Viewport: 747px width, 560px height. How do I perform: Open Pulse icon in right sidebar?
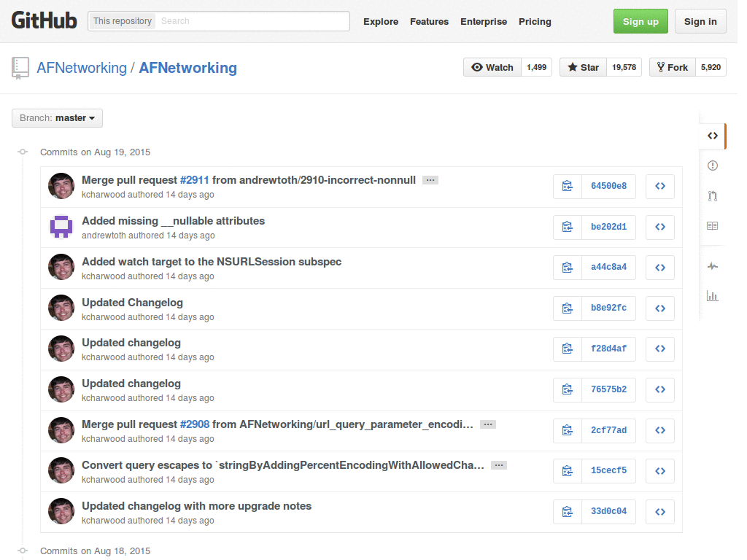coord(712,266)
